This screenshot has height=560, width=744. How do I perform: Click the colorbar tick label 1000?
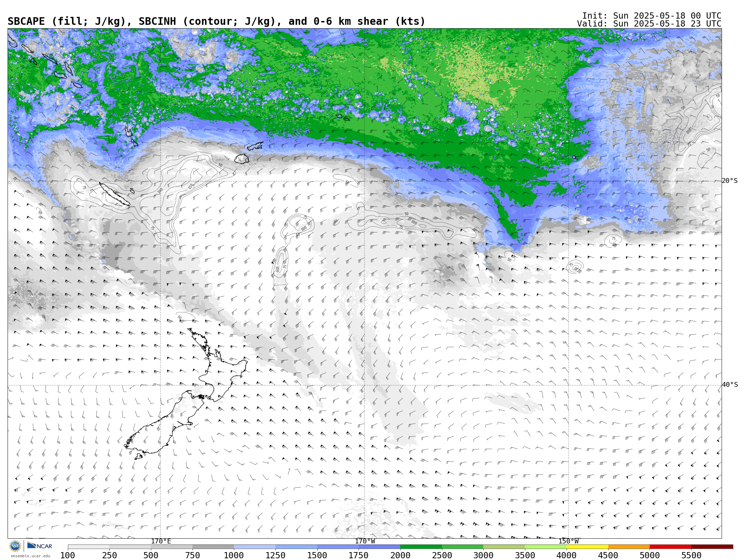234,555
